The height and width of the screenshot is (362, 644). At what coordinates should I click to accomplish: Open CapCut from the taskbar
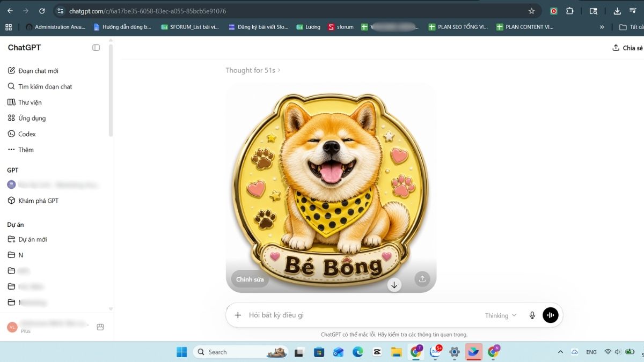tap(377, 352)
